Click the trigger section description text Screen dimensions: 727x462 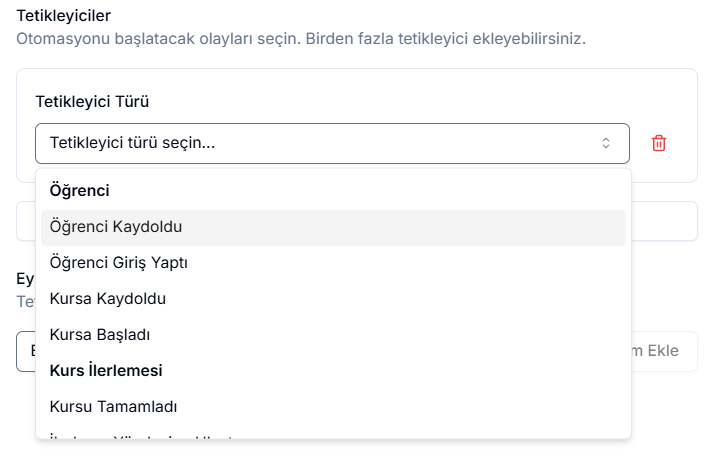click(300, 40)
